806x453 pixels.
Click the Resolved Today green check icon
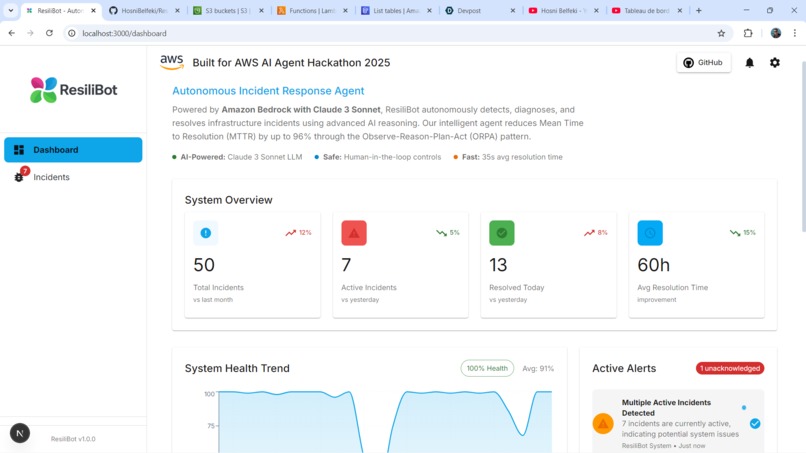point(502,233)
